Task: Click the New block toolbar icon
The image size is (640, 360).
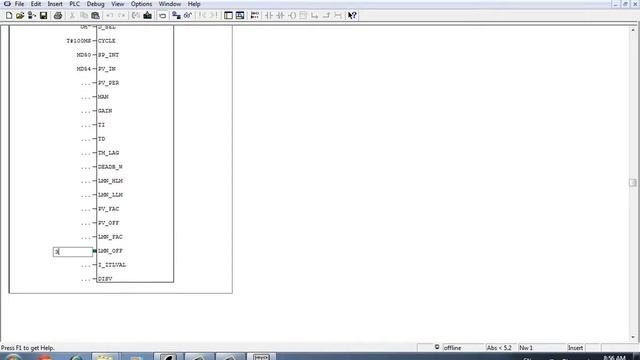Action: click(x=9, y=16)
